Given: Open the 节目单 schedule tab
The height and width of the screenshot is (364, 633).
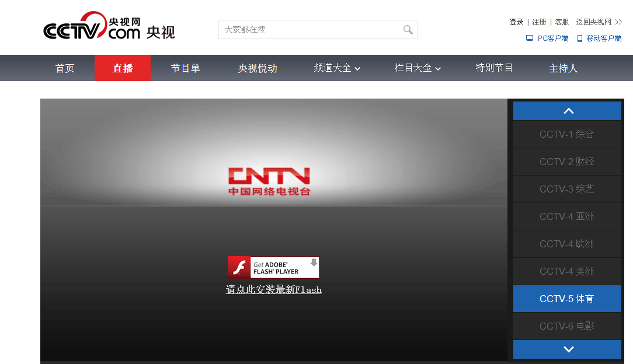Looking at the screenshot, I should point(185,68).
